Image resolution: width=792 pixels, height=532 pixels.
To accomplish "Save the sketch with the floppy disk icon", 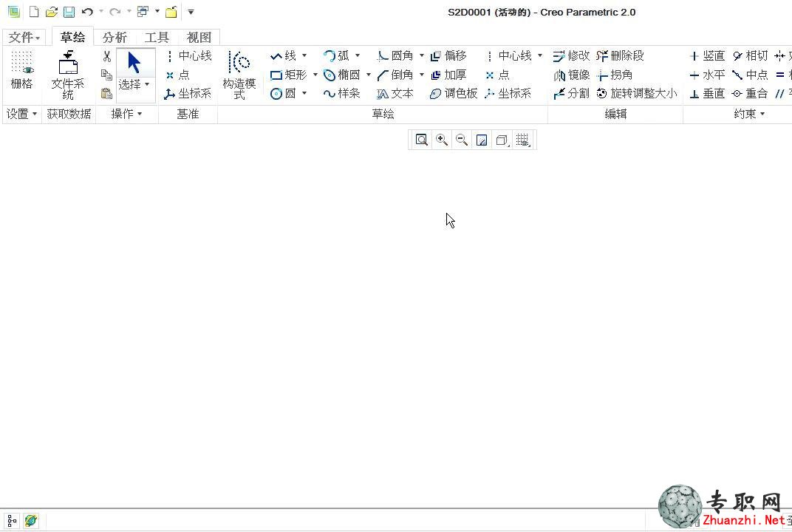I will coord(69,12).
